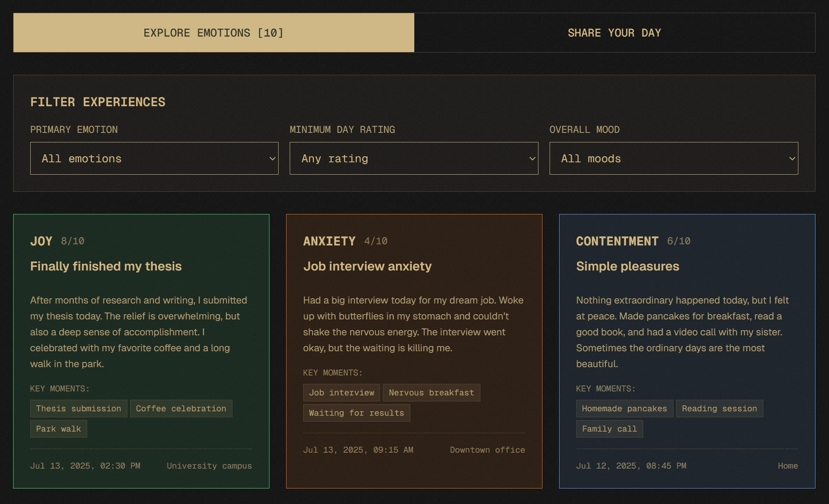Click the JOY emotion heading
Viewport: 829px width, 504px height.
[x=41, y=241]
